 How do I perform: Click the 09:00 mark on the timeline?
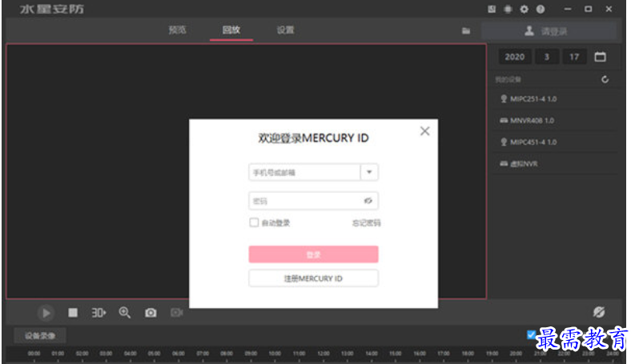point(251,354)
